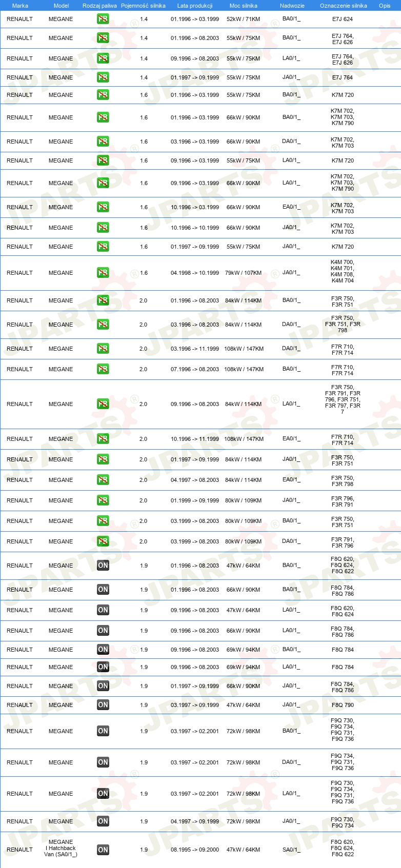Click the diesel ON icon in the F8Q 790 row
401x868 pixels.
[103, 705]
